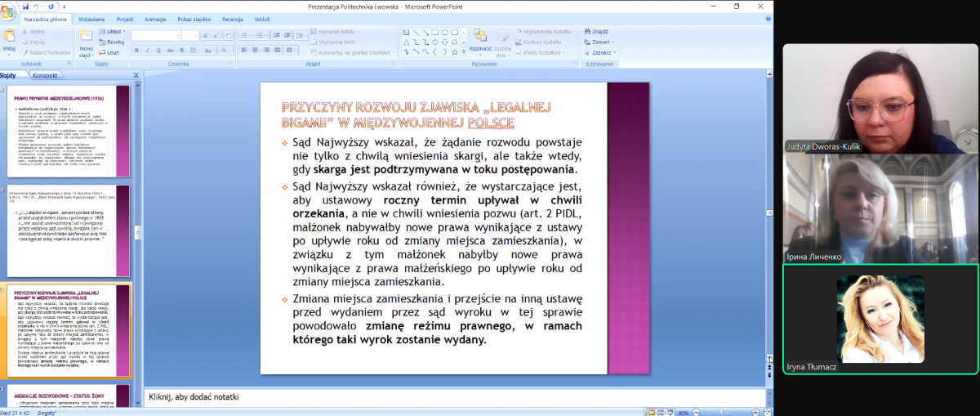Click the Usuń slide delete icon

point(108,52)
